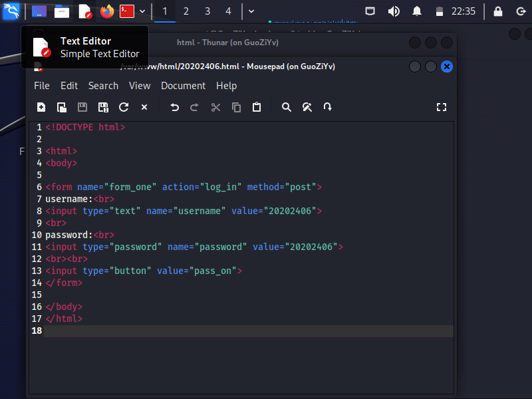This screenshot has height=399, width=532.
Task: Switch to workspace 3
Action: point(207,11)
